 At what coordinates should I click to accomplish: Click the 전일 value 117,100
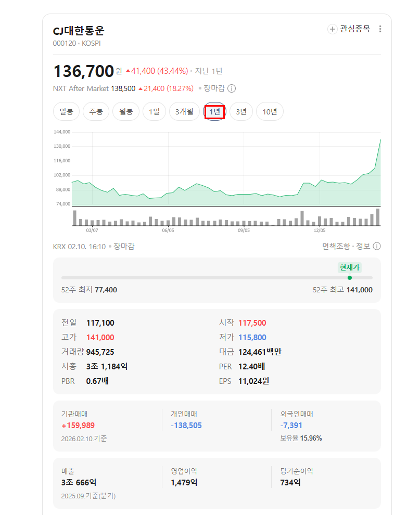(100, 323)
